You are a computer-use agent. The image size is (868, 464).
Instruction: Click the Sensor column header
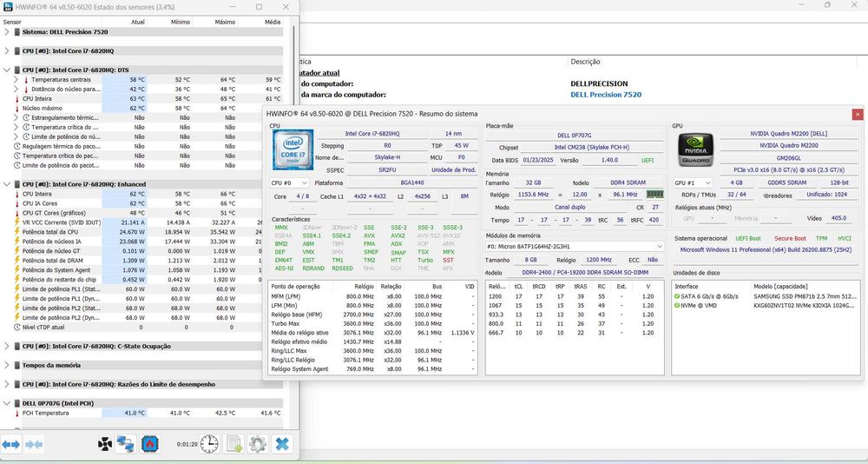click(12, 23)
